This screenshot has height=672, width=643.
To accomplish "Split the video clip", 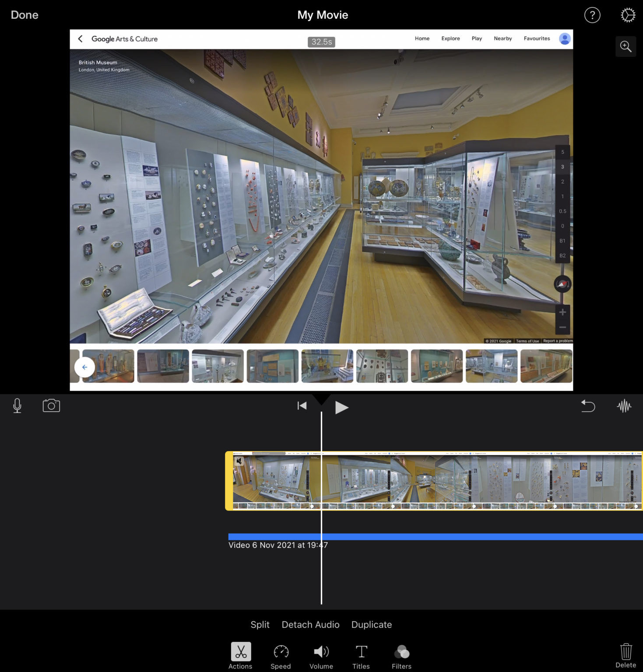I will tap(260, 624).
